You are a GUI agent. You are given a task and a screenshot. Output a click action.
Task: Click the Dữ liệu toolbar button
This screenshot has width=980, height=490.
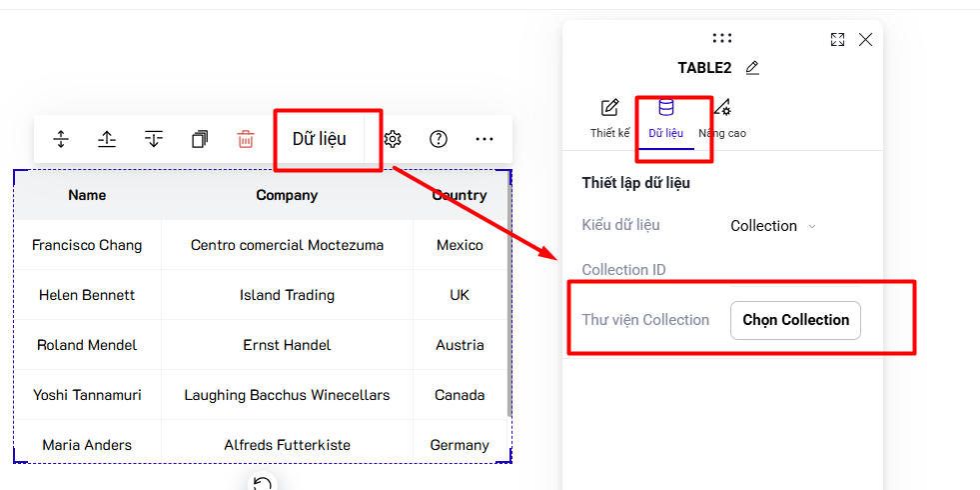320,139
